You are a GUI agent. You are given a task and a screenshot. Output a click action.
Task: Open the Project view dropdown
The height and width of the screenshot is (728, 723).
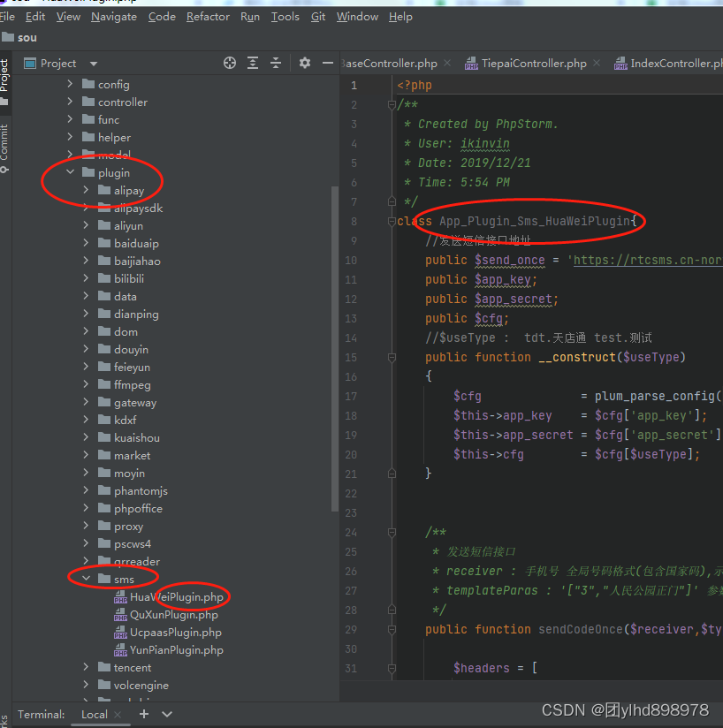click(94, 64)
